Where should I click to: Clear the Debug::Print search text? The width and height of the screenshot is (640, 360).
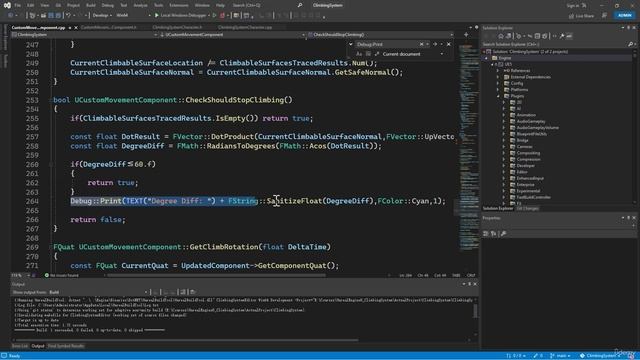[422, 44]
